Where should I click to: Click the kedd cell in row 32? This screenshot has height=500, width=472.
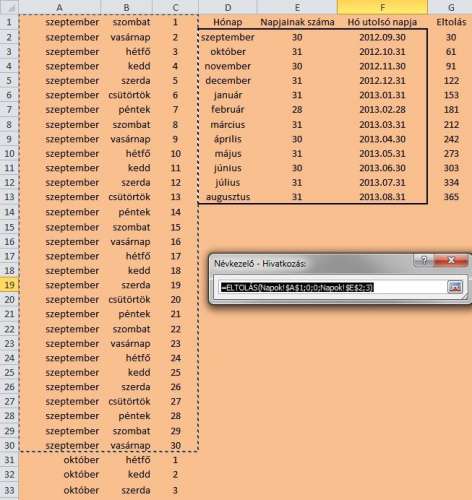[x=126, y=474]
